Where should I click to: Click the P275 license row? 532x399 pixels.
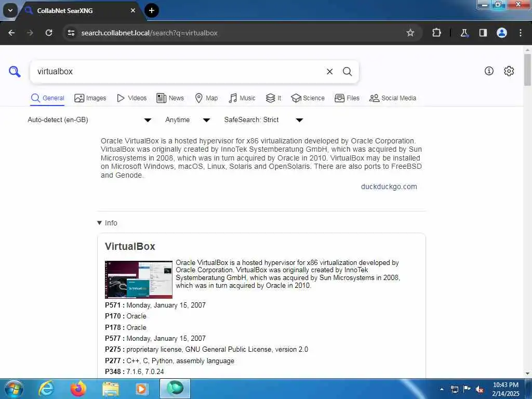click(x=206, y=349)
